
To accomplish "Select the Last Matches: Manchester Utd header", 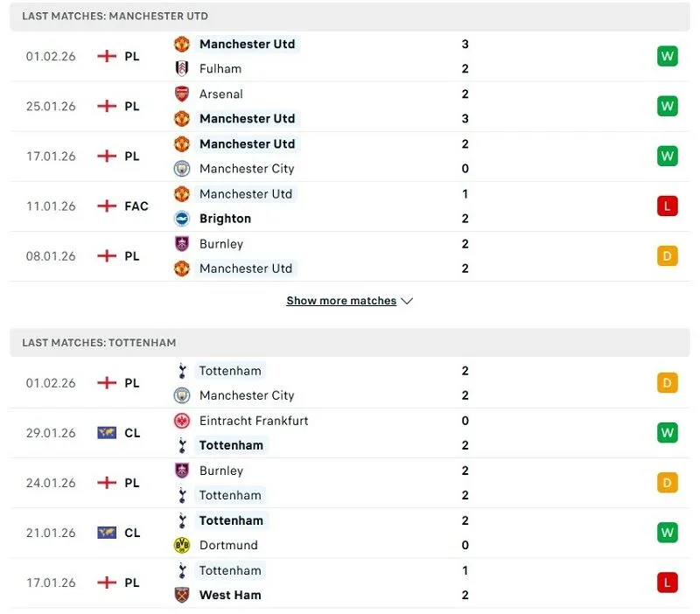I will click(115, 17).
